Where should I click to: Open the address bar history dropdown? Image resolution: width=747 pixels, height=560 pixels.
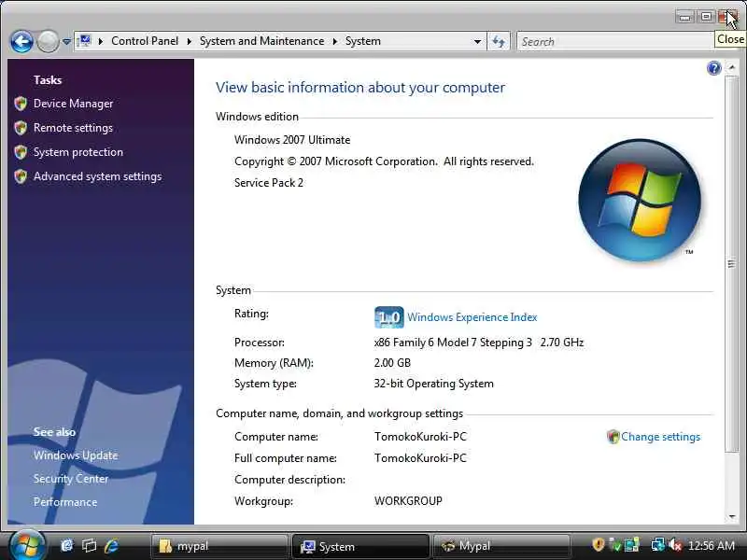point(477,41)
